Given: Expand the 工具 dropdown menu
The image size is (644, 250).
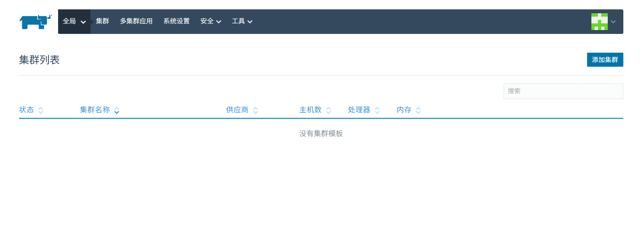Looking at the screenshot, I should coord(242,21).
